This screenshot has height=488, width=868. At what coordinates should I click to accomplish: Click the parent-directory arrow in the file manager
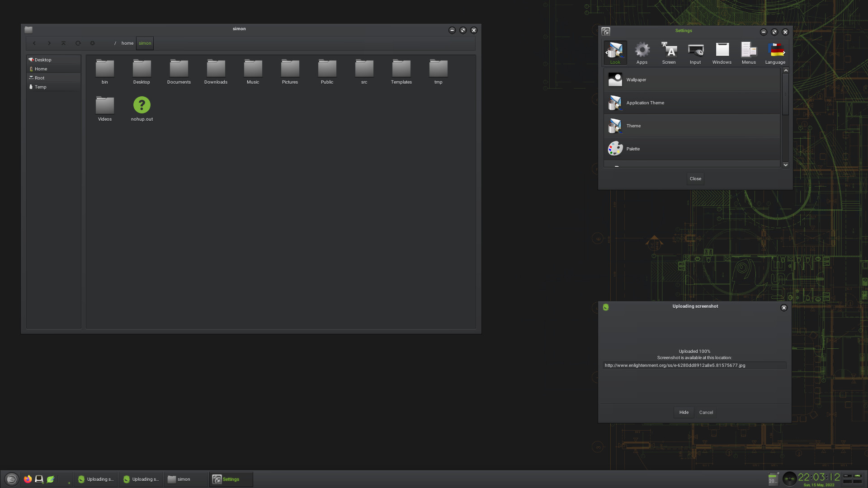(x=63, y=43)
